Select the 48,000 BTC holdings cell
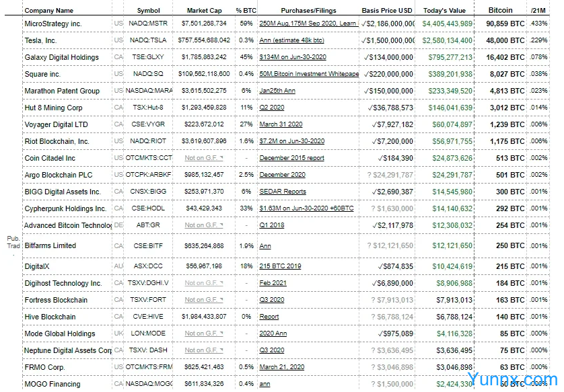 tap(505, 40)
